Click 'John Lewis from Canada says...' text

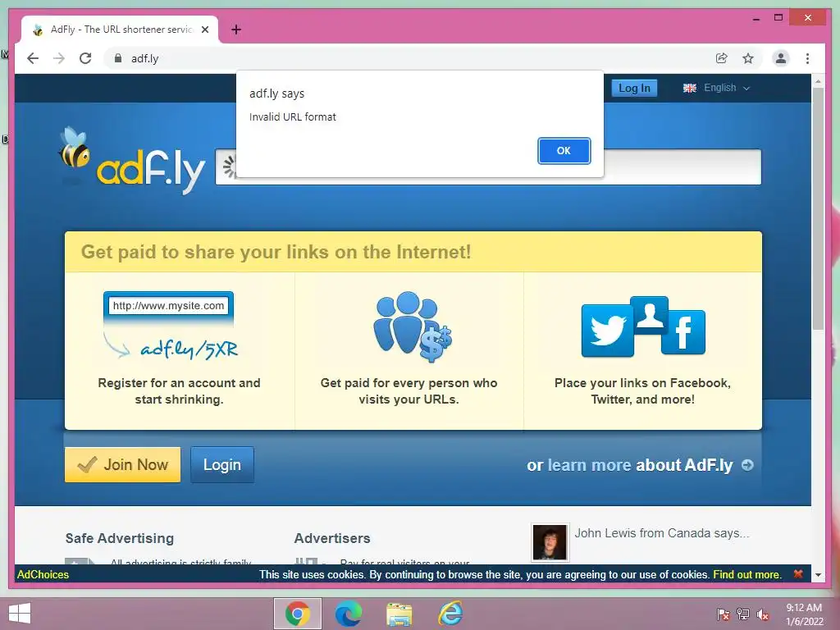662,533
